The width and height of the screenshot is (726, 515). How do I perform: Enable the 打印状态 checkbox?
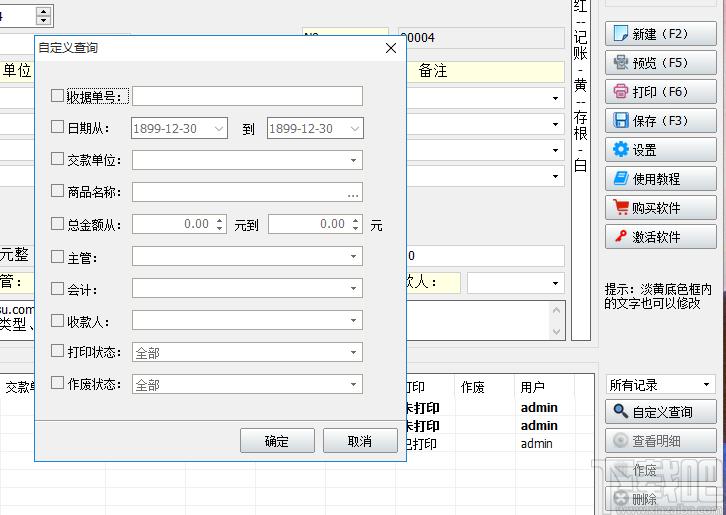(57, 351)
